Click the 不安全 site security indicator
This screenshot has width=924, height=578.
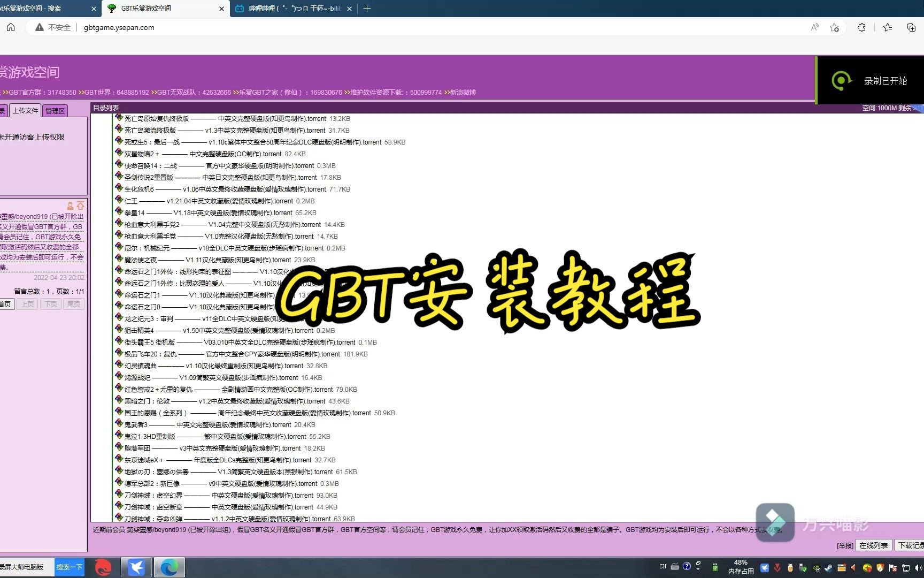[53, 27]
